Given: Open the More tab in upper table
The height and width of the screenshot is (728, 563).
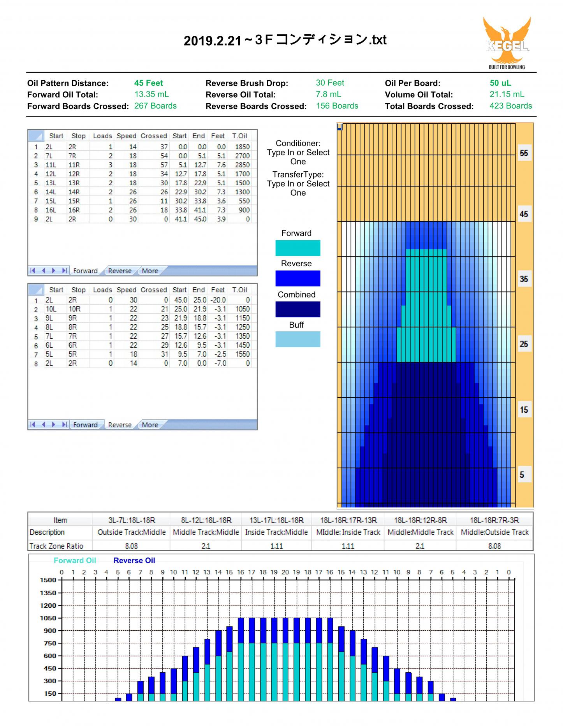Looking at the screenshot, I should coord(150,271).
